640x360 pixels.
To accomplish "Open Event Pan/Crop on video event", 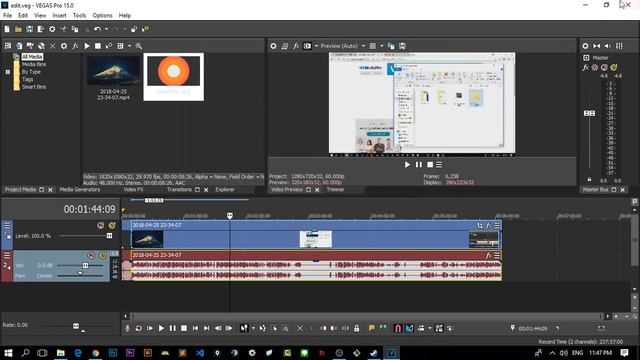I will tap(480, 225).
